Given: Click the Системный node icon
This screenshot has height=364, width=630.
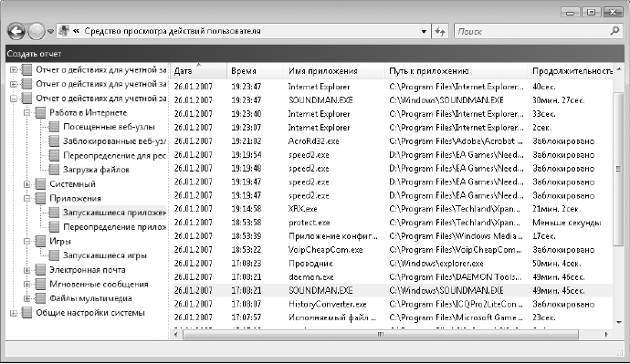Looking at the screenshot, I should 40,184.
